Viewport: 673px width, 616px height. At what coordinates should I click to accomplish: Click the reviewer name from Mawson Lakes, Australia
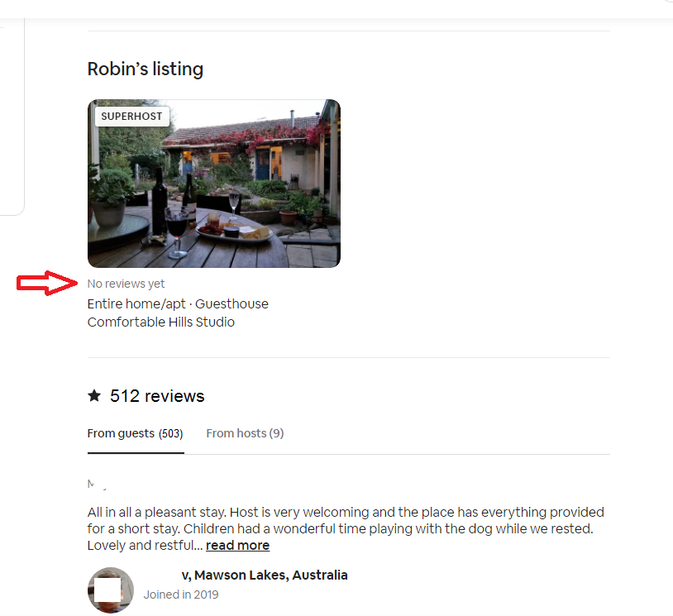(265, 575)
